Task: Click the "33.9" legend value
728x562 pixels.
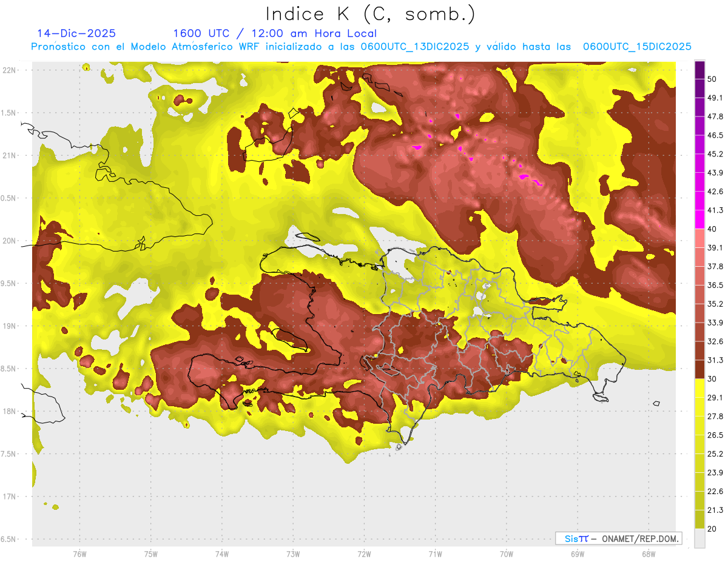Action: [715, 323]
